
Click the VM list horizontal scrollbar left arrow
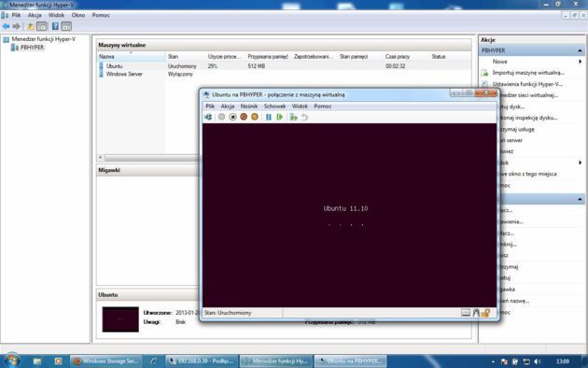click(x=101, y=158)
